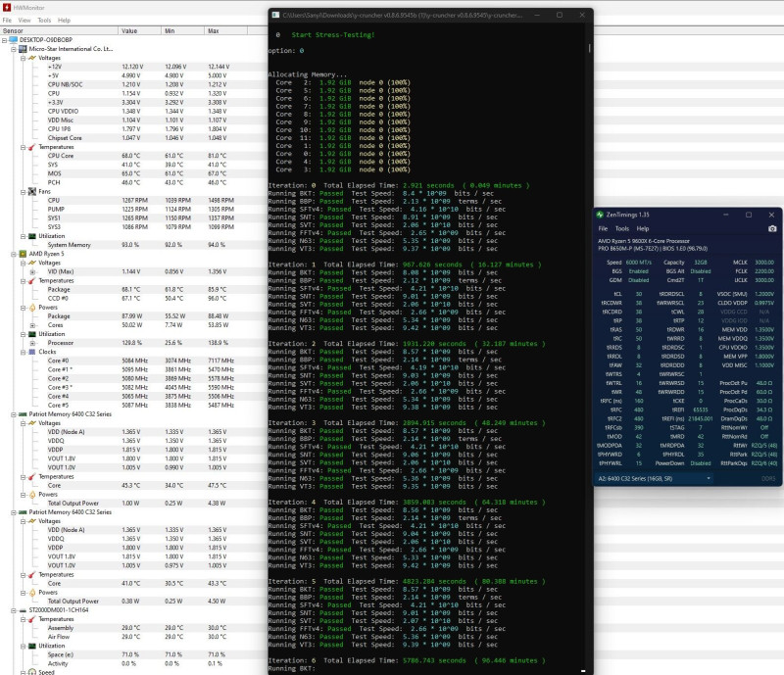Click the Value column header
This screenshot has height=675, width=784.
pyautogui.click(x=140, y=30)
